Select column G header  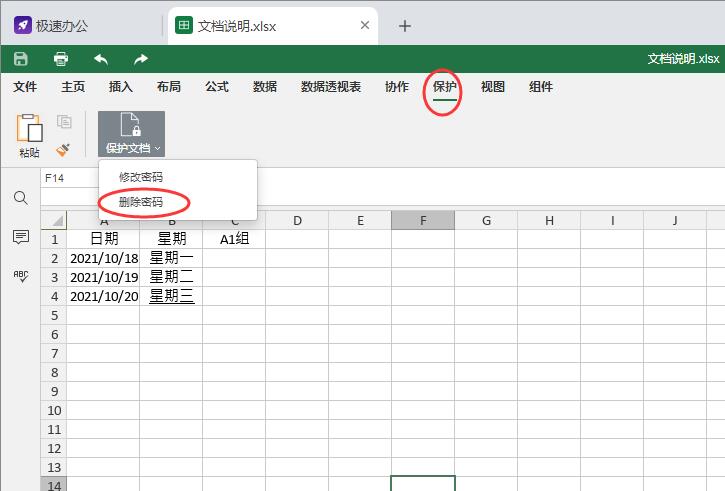pyautogui.click(x=486, y=221)
